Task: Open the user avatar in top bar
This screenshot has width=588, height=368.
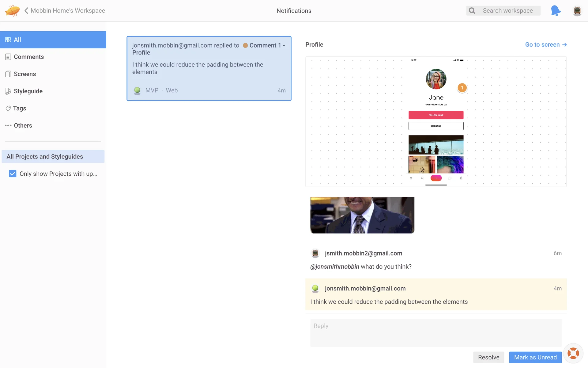Action: pos(577,11)
